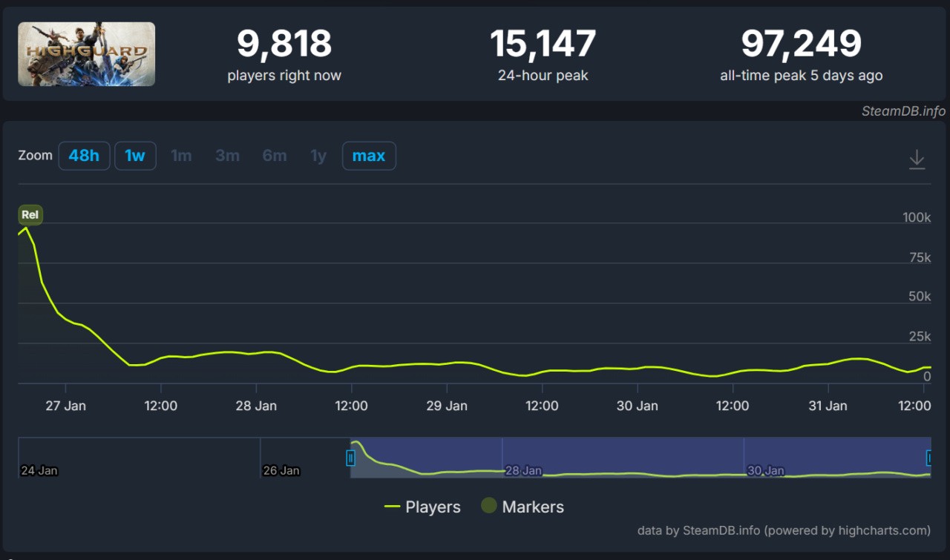Image resolution: width=950 pixels, height=560 pixels.
Task: Select the 6m zoom option
Action: point(274,156)
